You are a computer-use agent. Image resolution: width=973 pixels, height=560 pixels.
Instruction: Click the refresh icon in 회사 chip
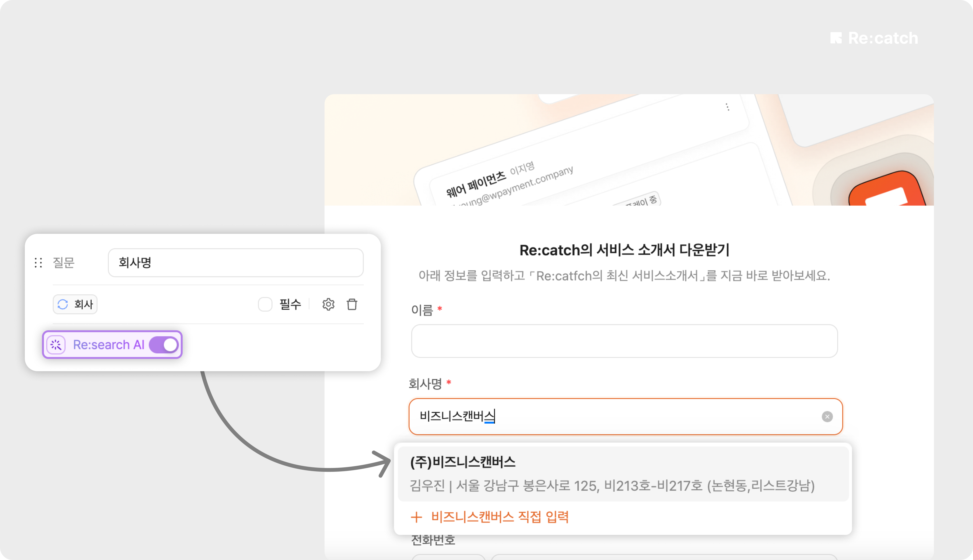coord(63,304)
